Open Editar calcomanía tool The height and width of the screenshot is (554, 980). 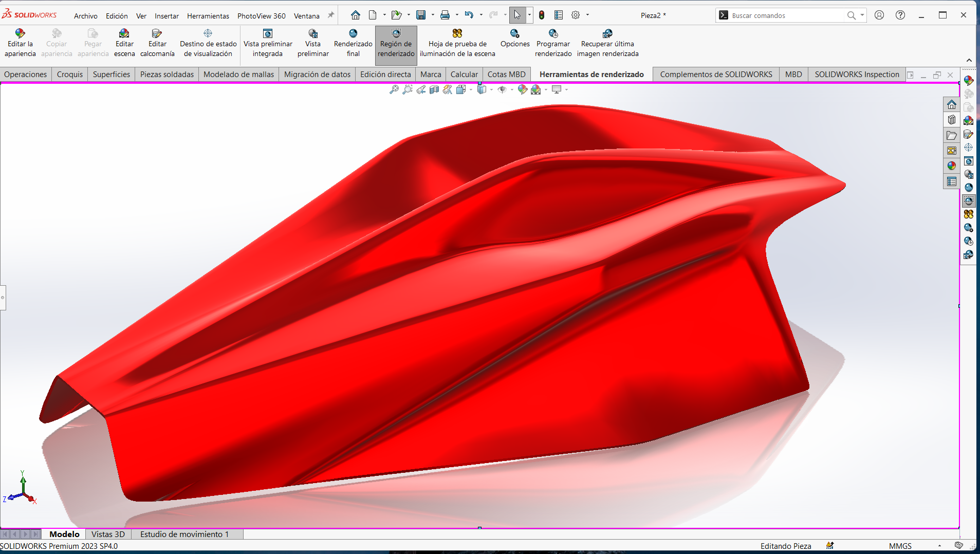click(x=157, y=43)
